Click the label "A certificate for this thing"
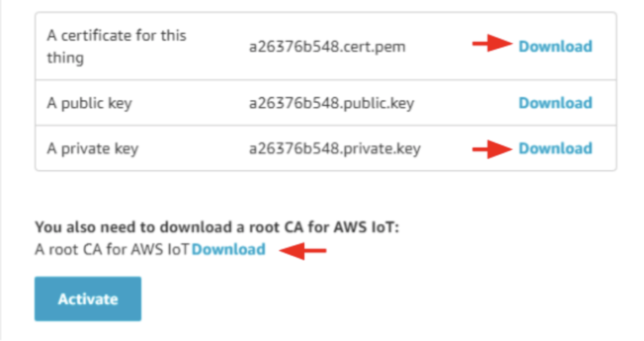Image resolution: width=644 pixels, height=341 pixels. pos(116,46)
